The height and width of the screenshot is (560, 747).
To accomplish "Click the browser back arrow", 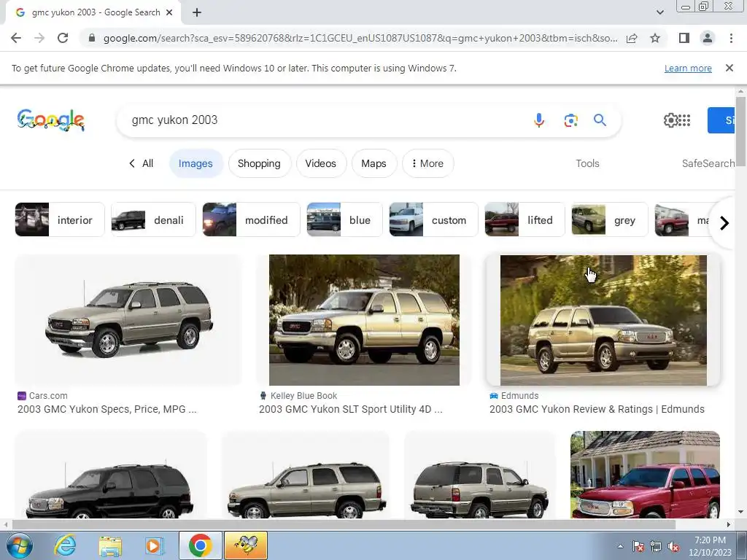I will coord(16,38).
